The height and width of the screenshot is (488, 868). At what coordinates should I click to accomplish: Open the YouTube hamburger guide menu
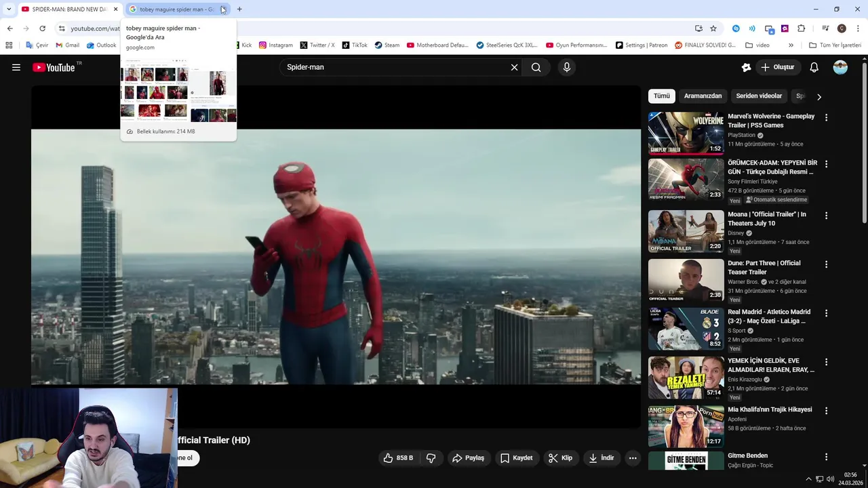[x=16, y=67]
